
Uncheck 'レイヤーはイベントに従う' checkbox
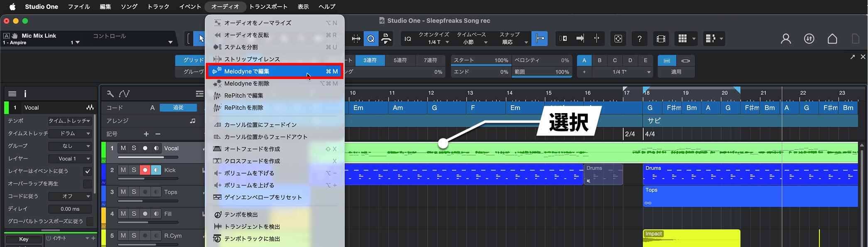pos(87,171)
